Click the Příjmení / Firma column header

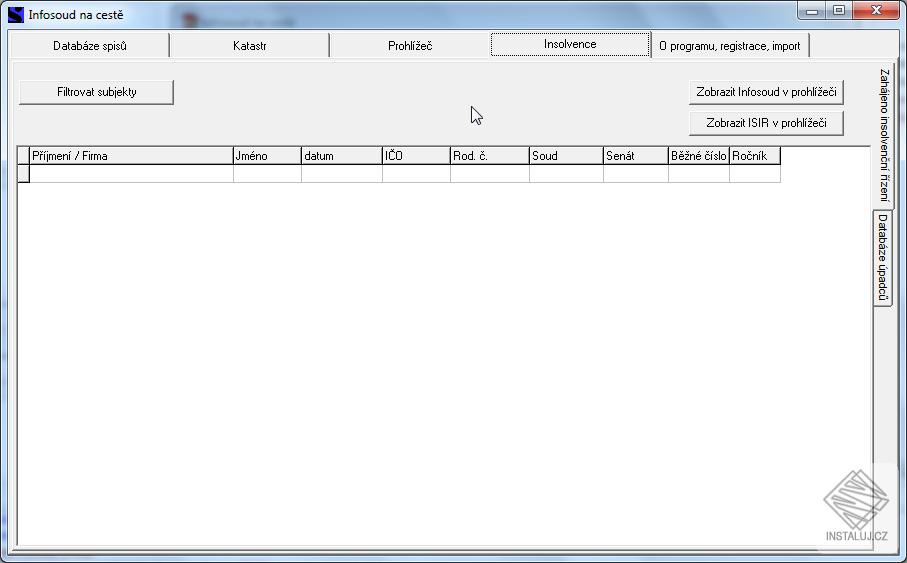[131, 156]
